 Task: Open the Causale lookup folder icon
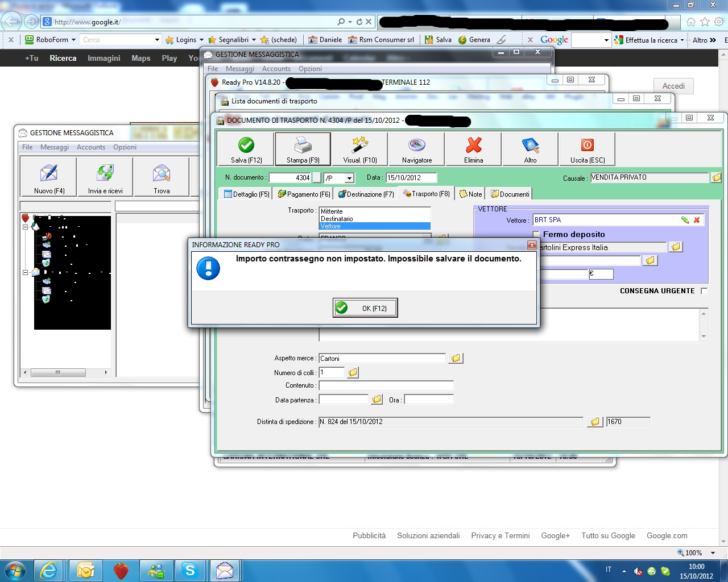pyautogui.click(x=716, y=178)
